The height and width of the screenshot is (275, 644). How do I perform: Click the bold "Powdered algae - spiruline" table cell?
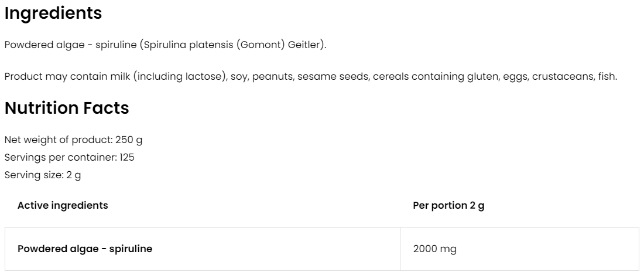coord(85,249)
